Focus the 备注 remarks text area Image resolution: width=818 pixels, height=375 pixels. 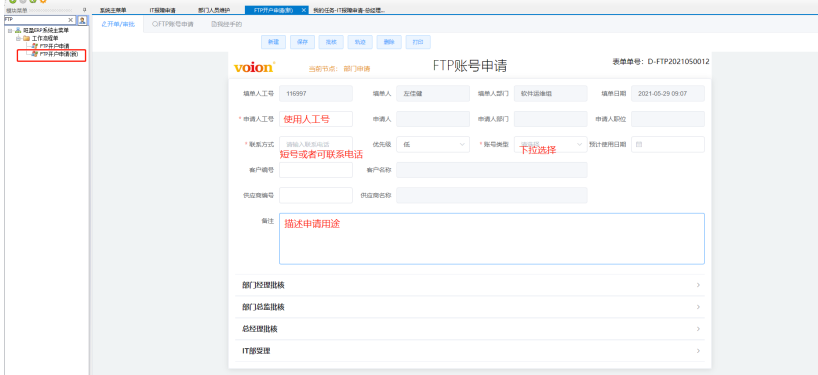point(491,238)
